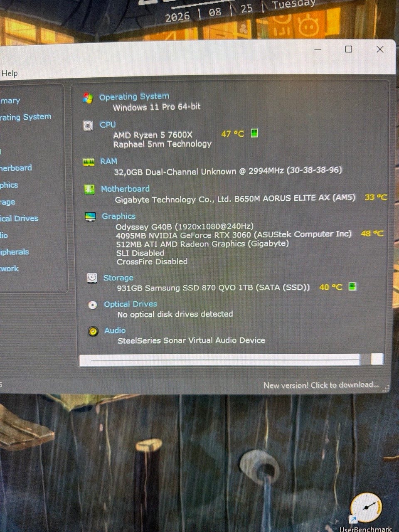Open the Graphics heading link
Viewport: 399px width, 532px height.
point(119,216)
